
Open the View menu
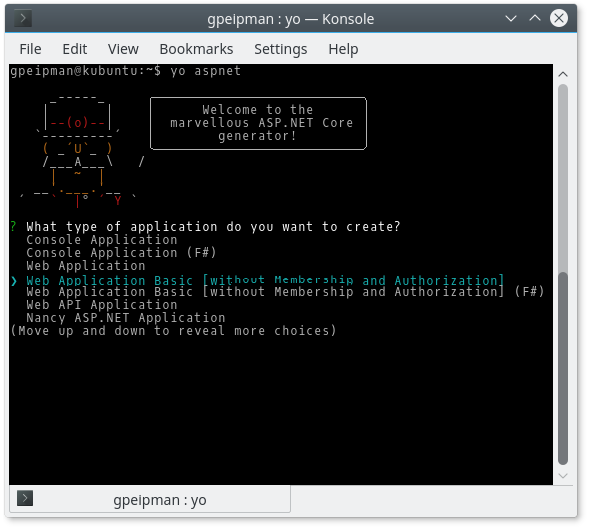point(123,49)
